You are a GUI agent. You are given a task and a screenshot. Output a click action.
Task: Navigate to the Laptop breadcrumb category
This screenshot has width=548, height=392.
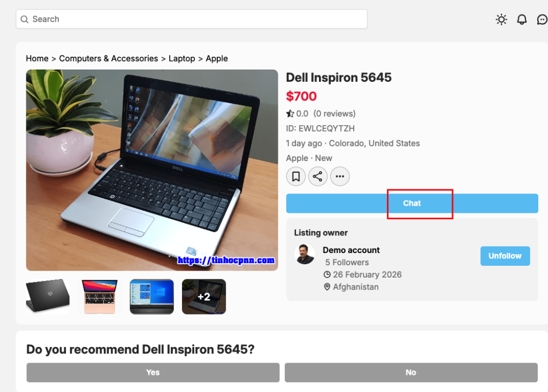[181, 58]
